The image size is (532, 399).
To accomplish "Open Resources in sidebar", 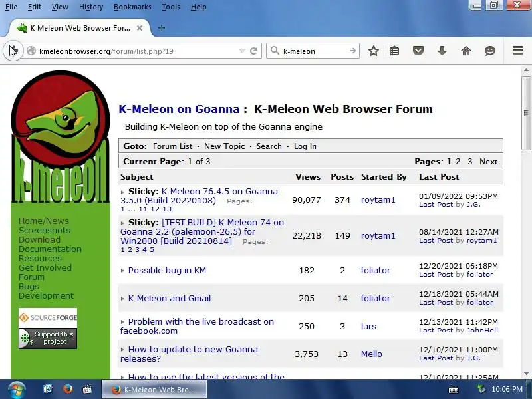I will pos(40,259).
